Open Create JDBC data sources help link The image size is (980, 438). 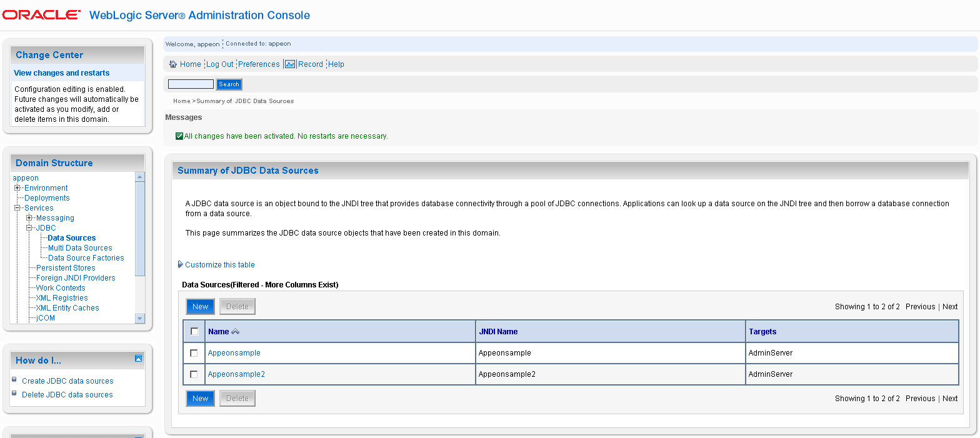(67, 381)
